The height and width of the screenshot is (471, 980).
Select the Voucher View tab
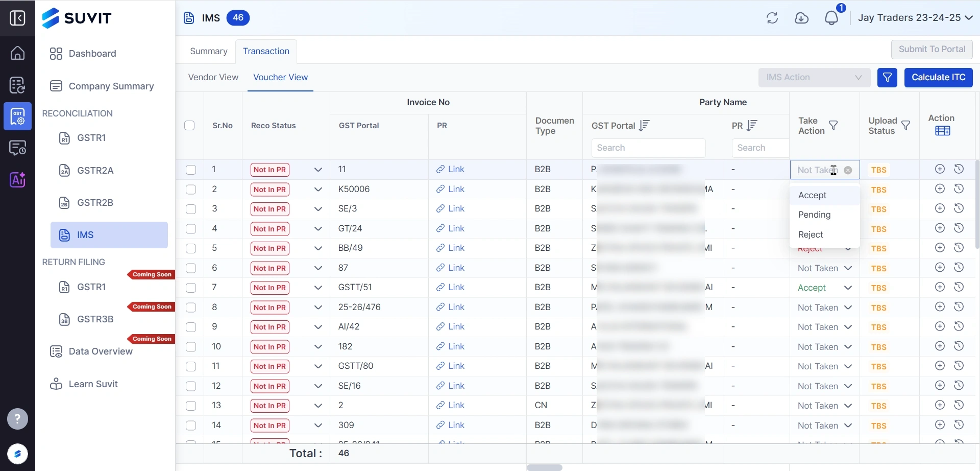pyautogui.click(x=281, y=78)
